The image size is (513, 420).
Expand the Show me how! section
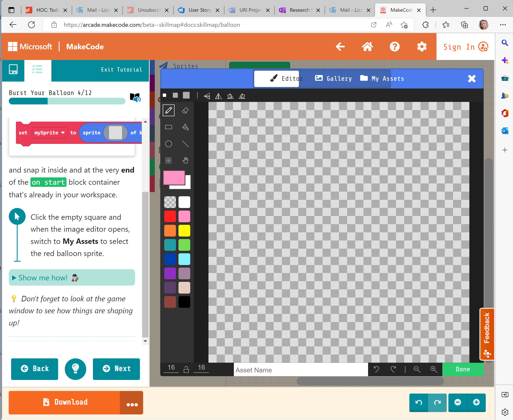point(44,277)
